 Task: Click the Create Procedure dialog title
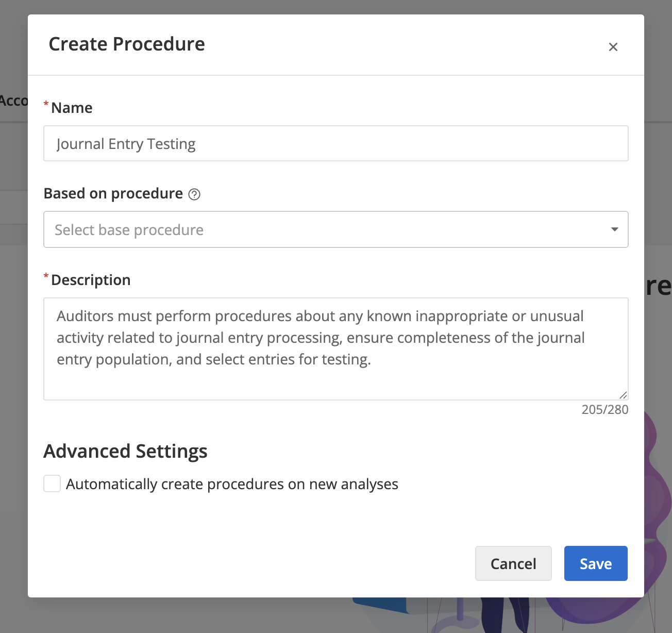click(x=126, y=44)
